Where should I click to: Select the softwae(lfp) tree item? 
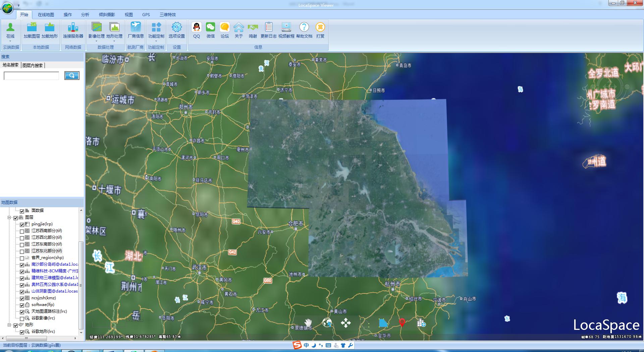click(x=43, y=305)
